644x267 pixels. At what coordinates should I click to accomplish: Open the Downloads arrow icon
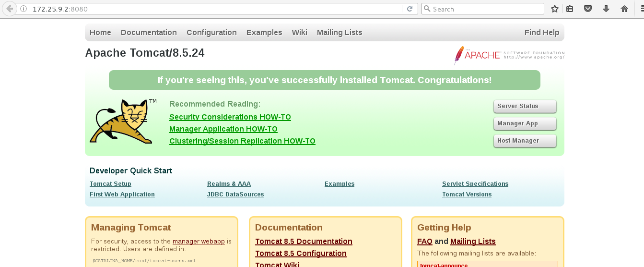pyautogui.click(x=606, y=9)
